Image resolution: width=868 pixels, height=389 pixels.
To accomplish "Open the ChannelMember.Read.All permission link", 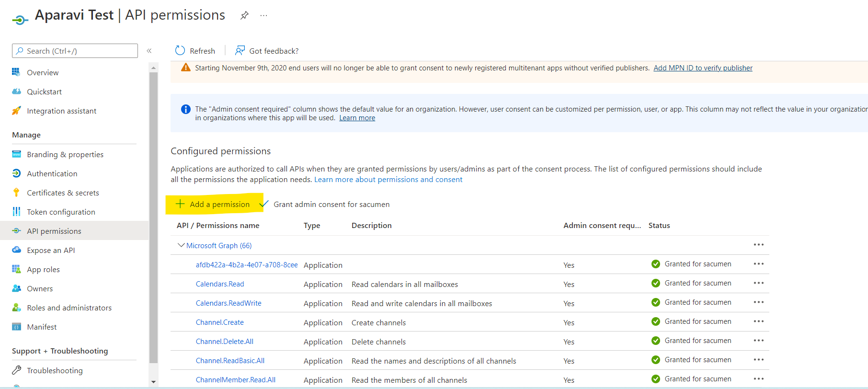I will point(236,380).
